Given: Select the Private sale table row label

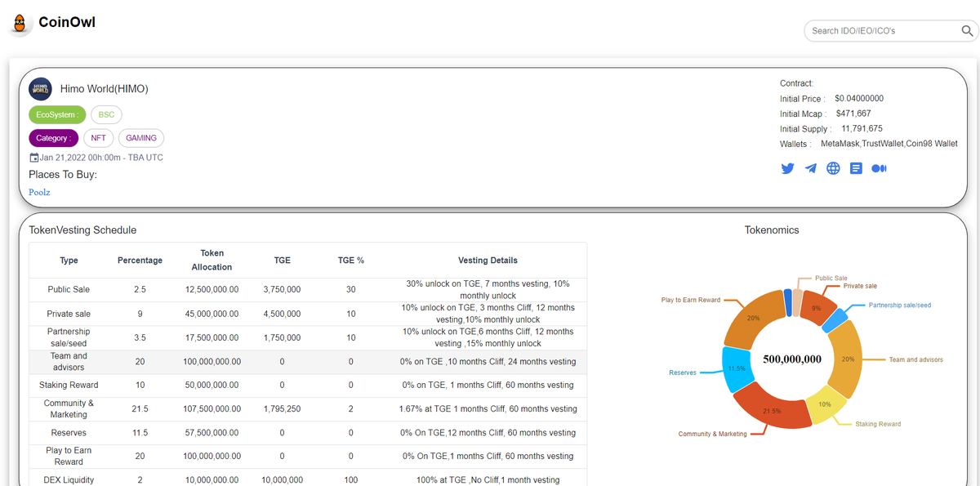Looking at the screenshot, I should 69,314.
